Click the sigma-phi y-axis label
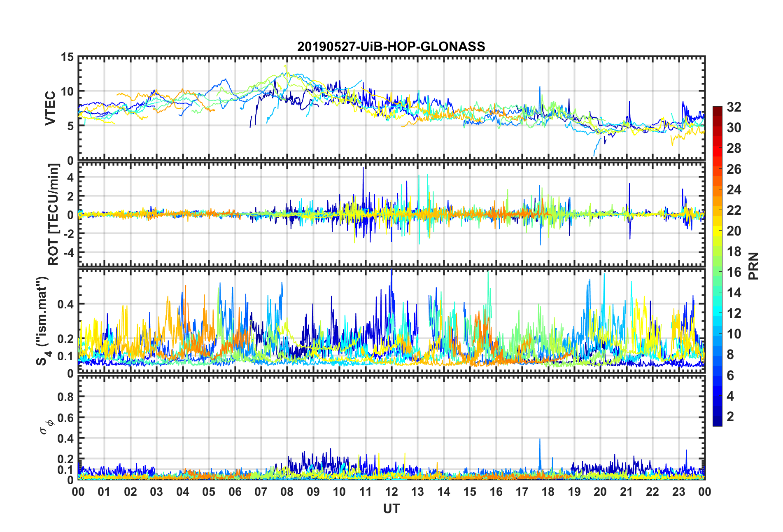Image resolution: width=783 pixels, height=532 pixels. click(x=46, y=427)
